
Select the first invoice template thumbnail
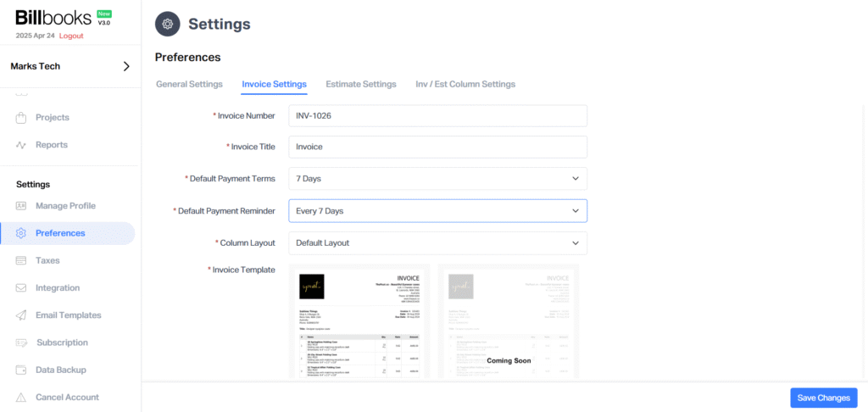pos(359,322)
